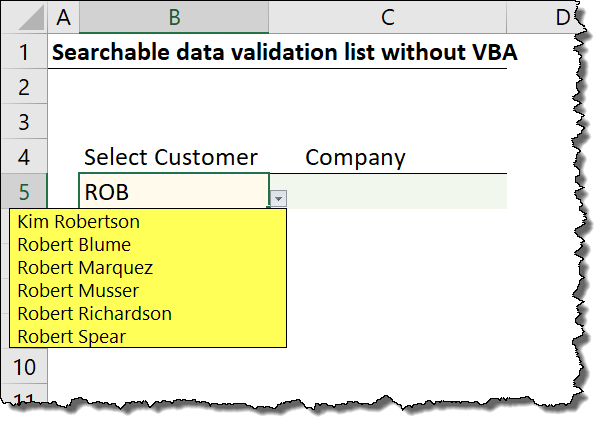This screenshot has width=604, height=428.
Task: Select Robert Musser list entry
Action: [x=79, y=290]
